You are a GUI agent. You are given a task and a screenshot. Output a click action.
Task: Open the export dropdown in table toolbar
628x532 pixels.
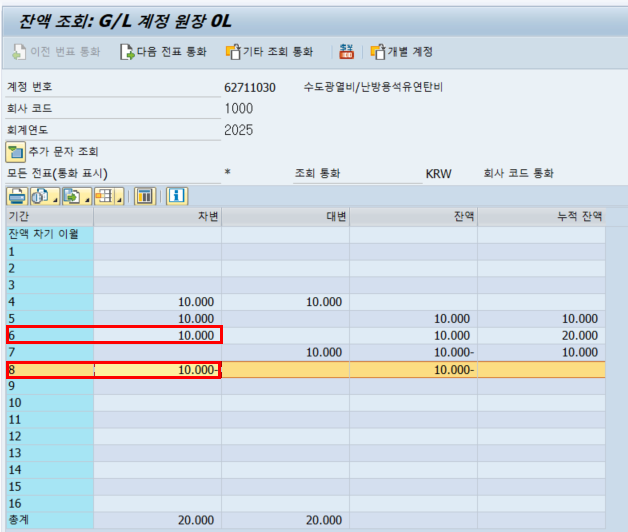click(77, 196)
